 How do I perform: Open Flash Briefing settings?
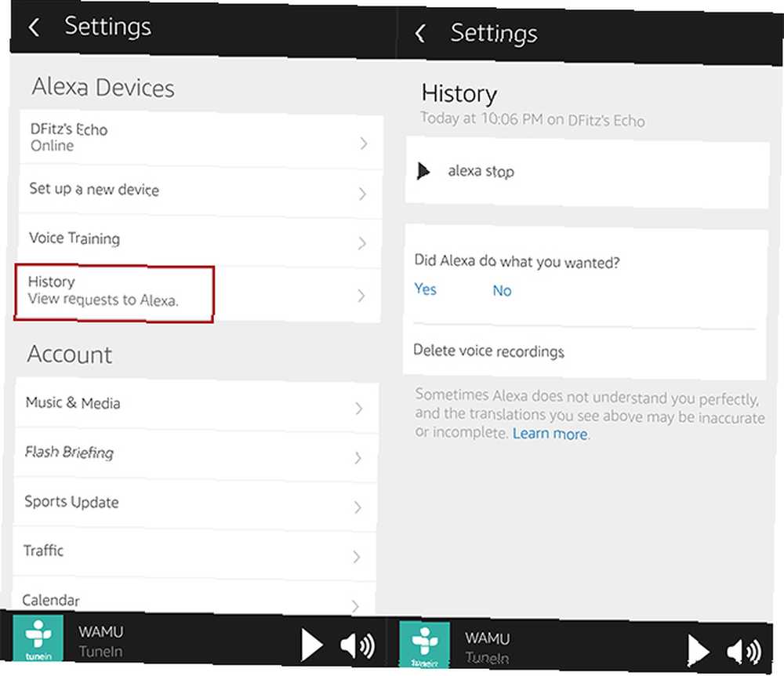(x=196, y=455)
